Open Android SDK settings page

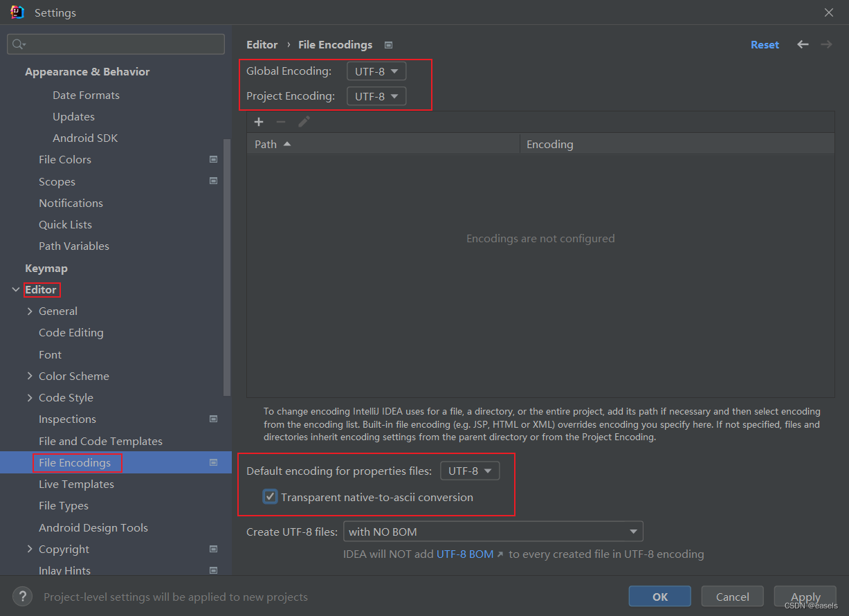(x=85, y=138)
